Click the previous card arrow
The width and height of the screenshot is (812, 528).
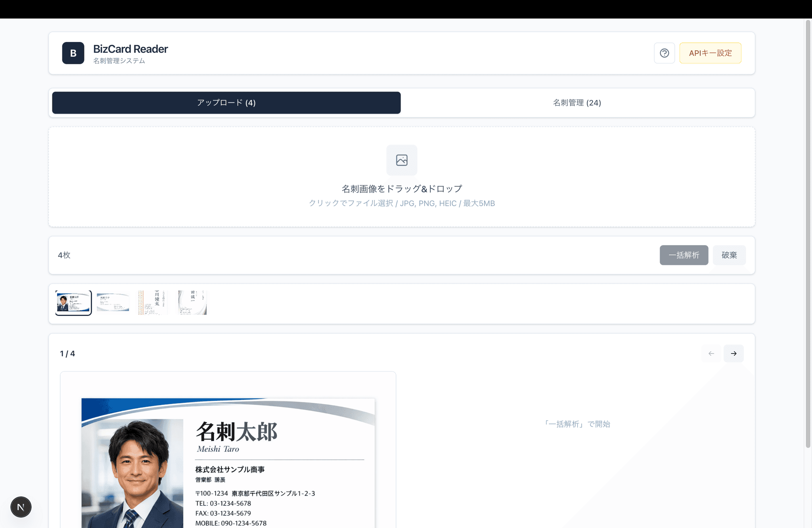[711, 353]
